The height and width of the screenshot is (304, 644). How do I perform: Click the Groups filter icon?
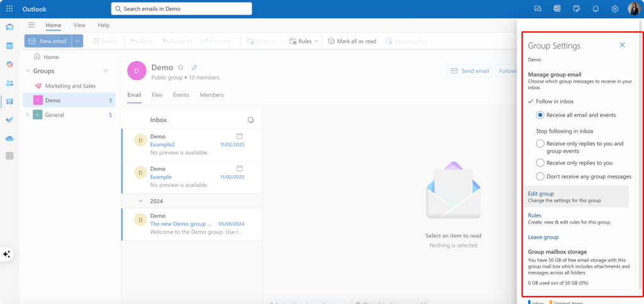coord(106,71)
